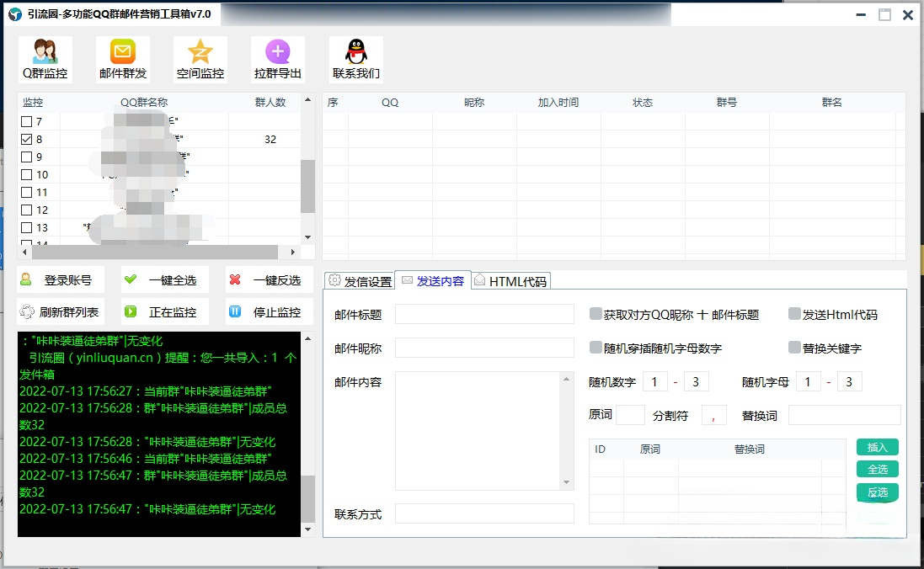Switch to the HTML代码 tab
The width and height of the screenshot is (924, 569).
[510, 281]
